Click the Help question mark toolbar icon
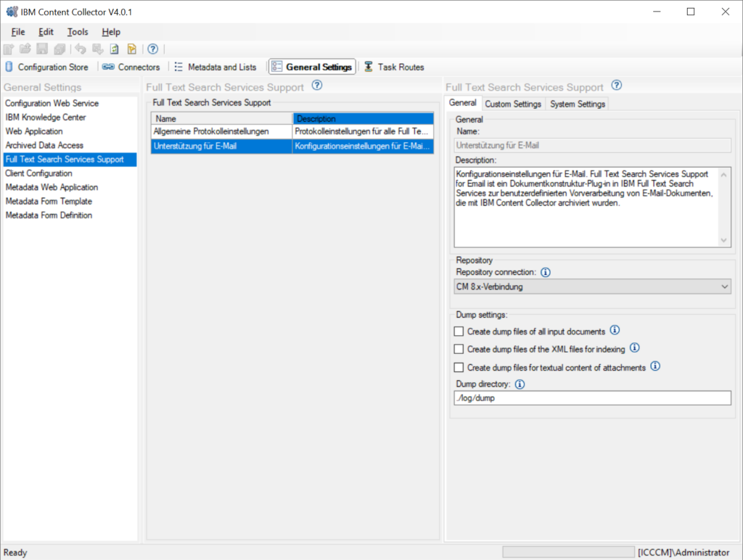 tap(152, 49)
